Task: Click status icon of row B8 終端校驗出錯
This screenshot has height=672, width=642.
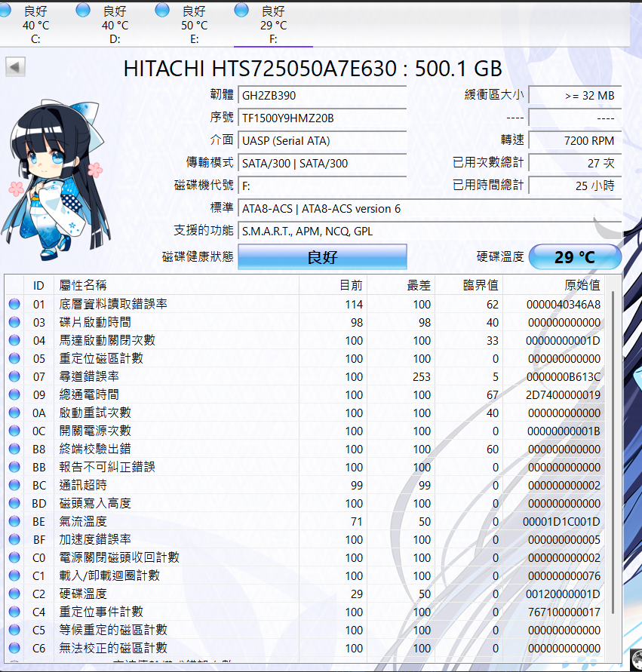Action: coord(14,449)
